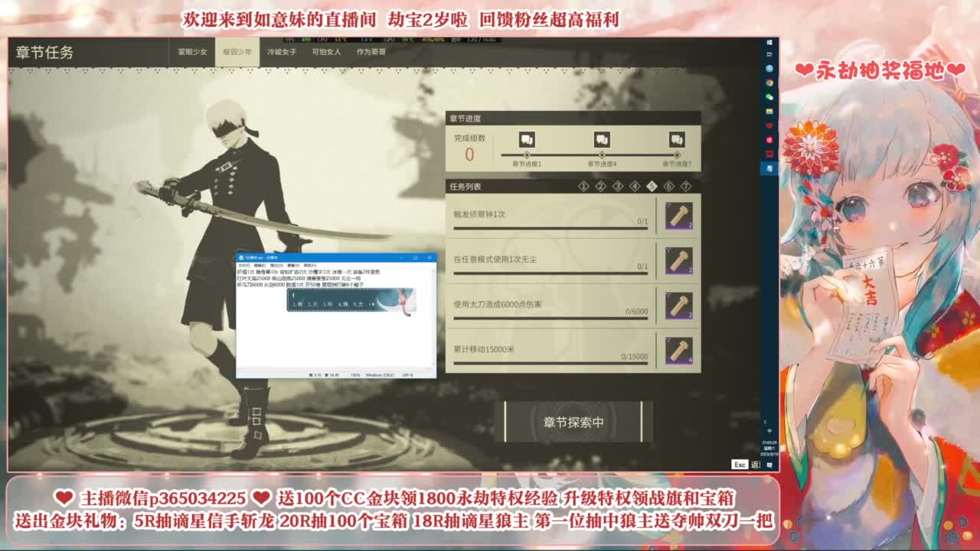The image size is (980, 551).
Task: Expand the hidden system tray icons
Action: (765, 422)
